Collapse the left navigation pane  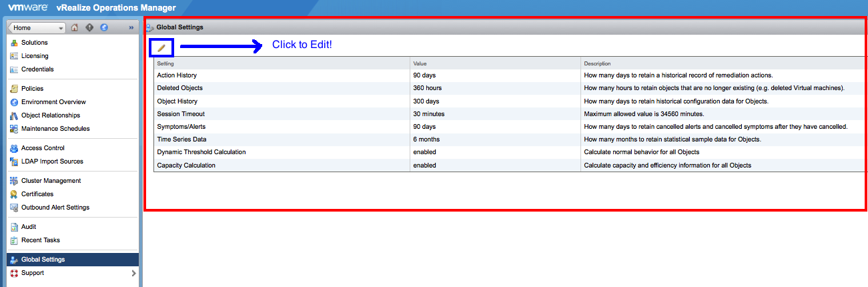[x=131, y=27]
